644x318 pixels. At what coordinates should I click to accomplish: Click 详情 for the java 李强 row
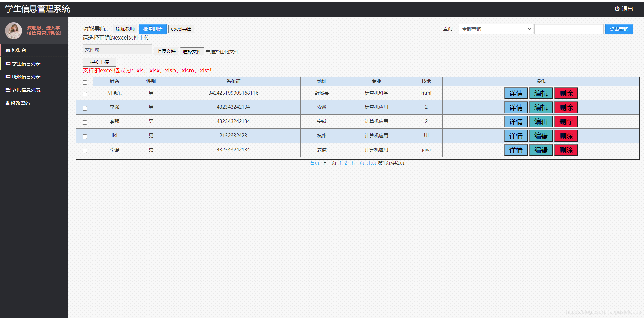coord(516,150)
